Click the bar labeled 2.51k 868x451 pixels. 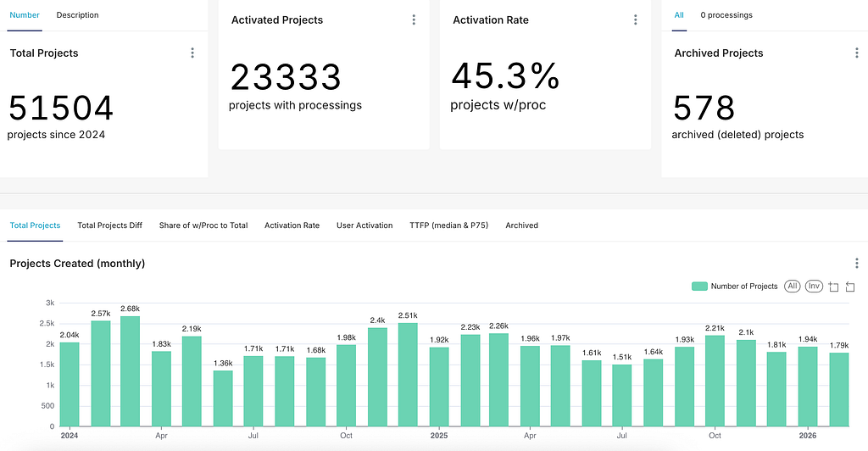click(x=408, y=375)
